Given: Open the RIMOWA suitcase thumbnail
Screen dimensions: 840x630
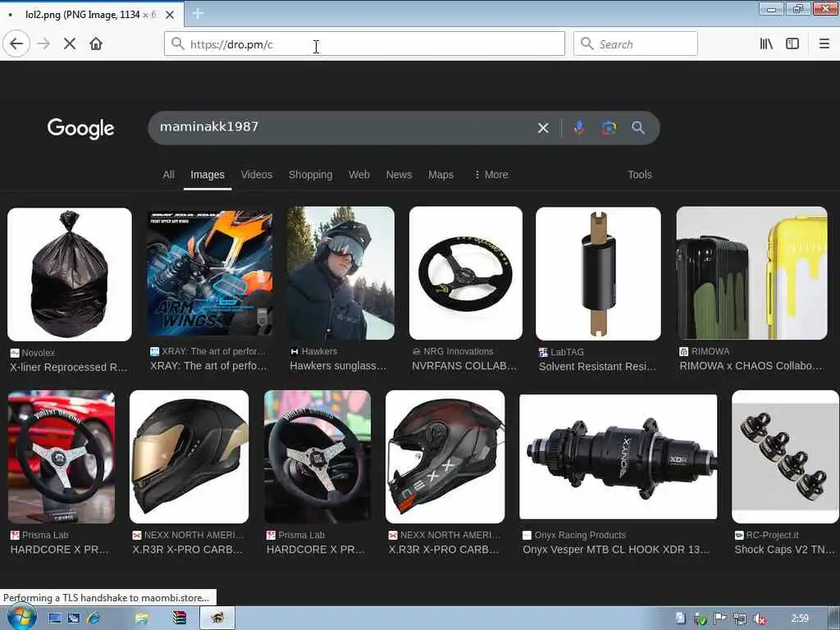Looking at the screenshot, I should click(x=752, y=273).
